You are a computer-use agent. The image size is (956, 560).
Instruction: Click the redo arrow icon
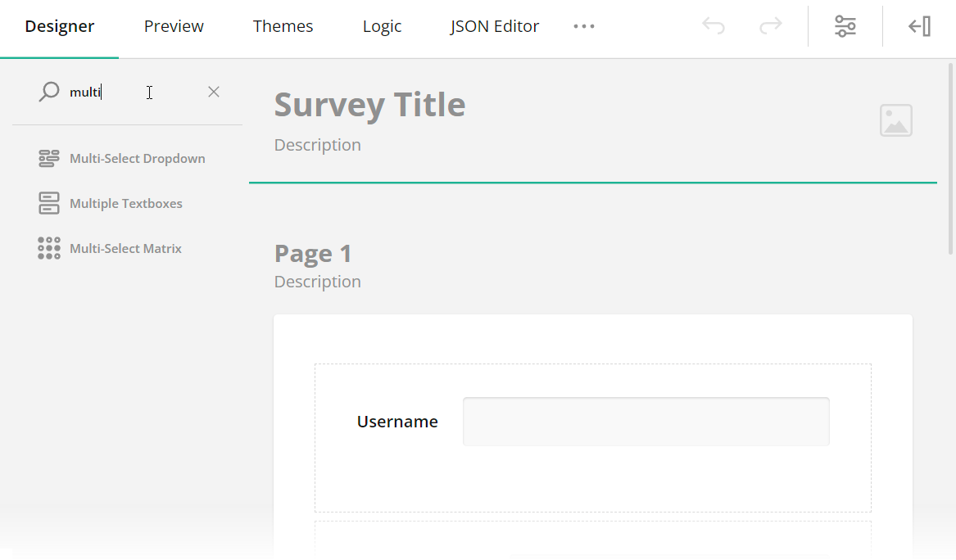[x=769, y=25]
